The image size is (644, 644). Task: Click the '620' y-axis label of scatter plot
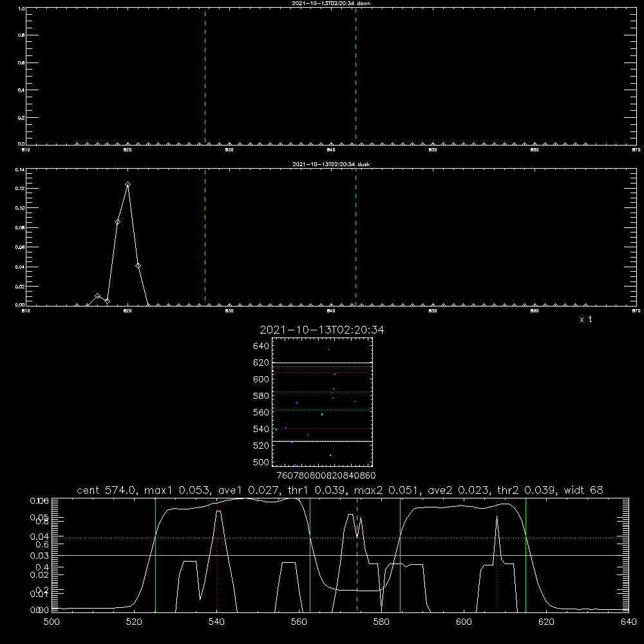point(261,363)
